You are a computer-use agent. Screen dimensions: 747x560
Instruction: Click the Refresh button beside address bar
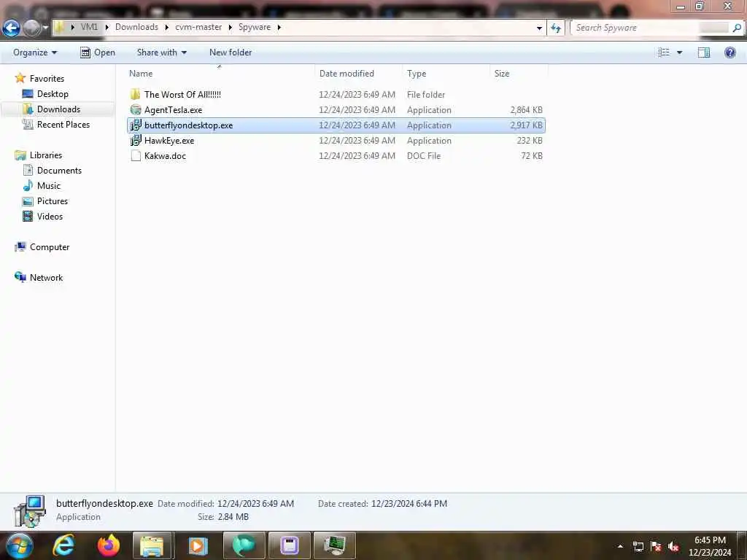click(555, 28)
